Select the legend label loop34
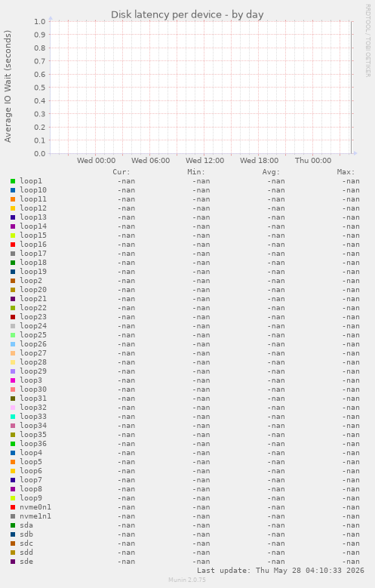The image size is (375, 588). tap(33, 425)
